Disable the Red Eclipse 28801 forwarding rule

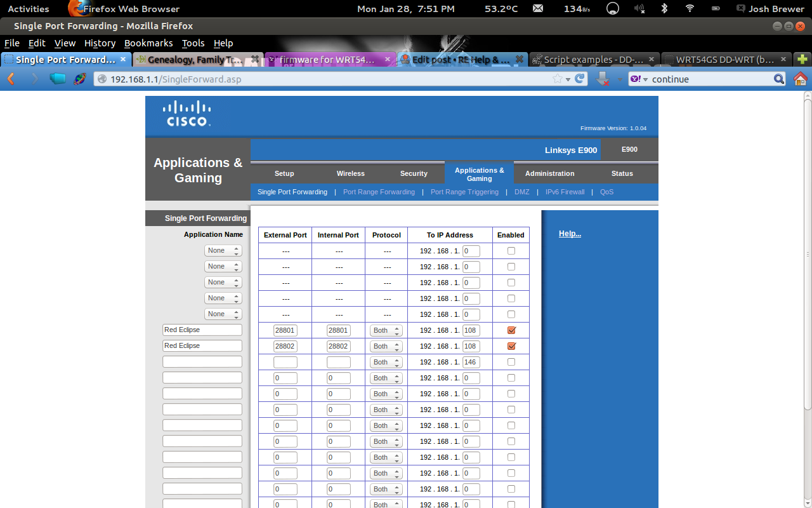point(511,330)
